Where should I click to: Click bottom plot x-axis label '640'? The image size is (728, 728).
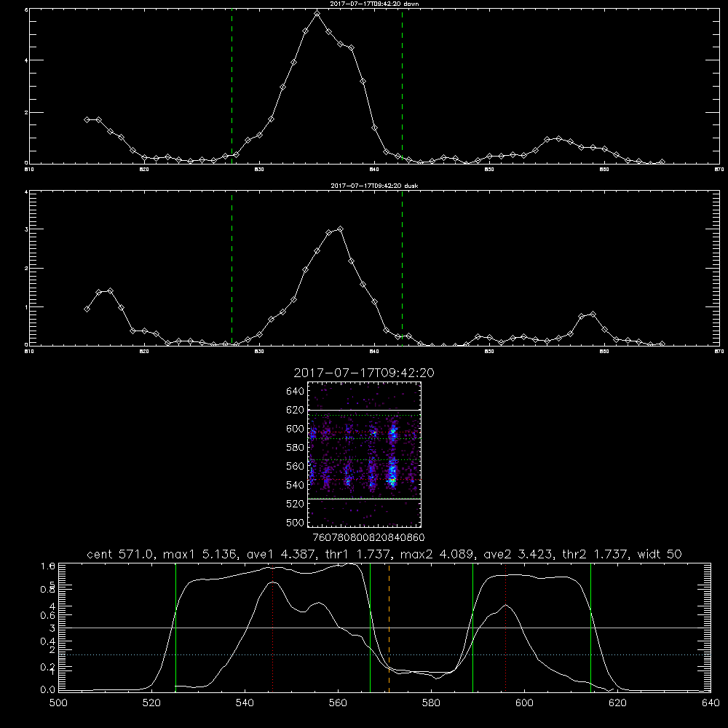(711, 703)
